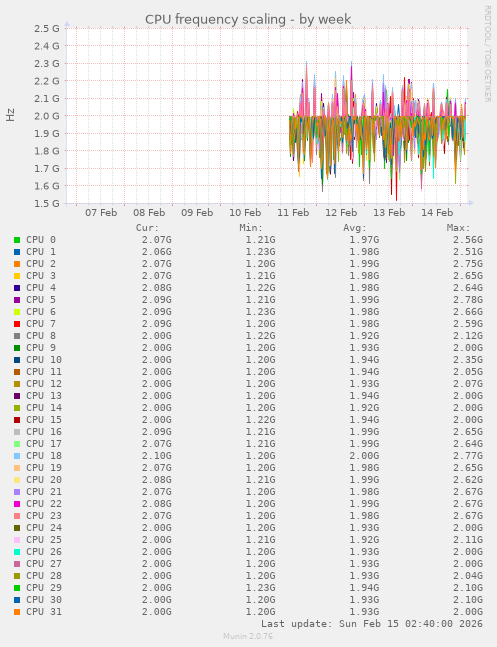Click CPU 5 max value 2.78G
The height and width of the screenshot is (647, 497).
pyautogui.click(x=468, y=300)
